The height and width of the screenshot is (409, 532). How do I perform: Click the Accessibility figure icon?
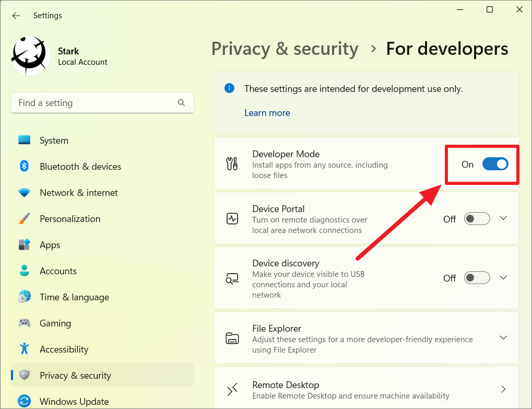[x=24, y=348]
